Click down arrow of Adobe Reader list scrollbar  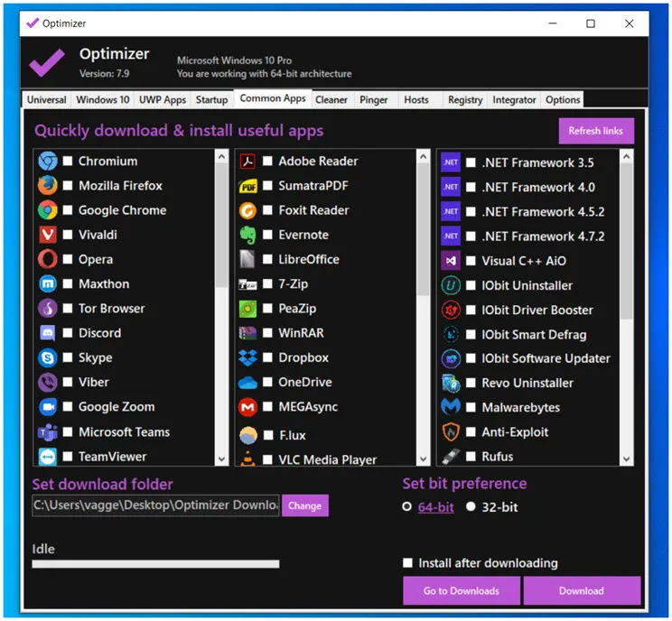(423, 459)
